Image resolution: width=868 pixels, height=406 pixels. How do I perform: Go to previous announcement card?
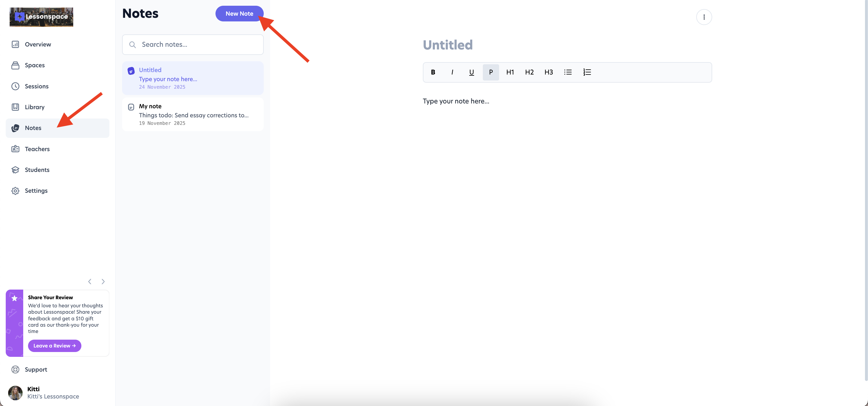pyautogui.click(x=90, y=281)
